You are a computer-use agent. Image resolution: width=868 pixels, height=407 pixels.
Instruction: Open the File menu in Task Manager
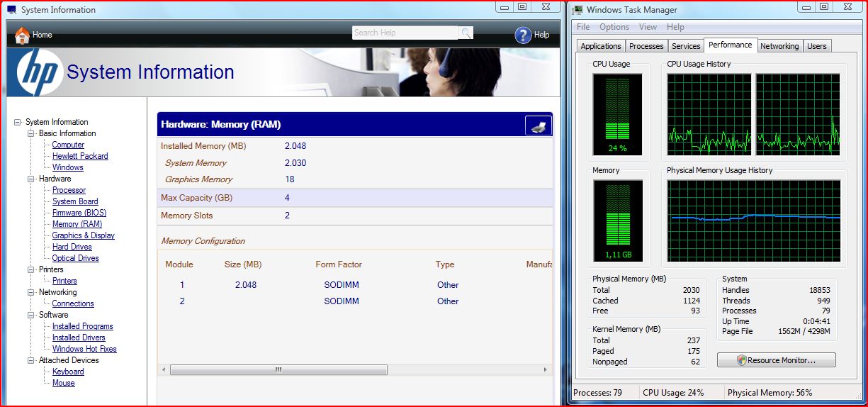[583, 27]
